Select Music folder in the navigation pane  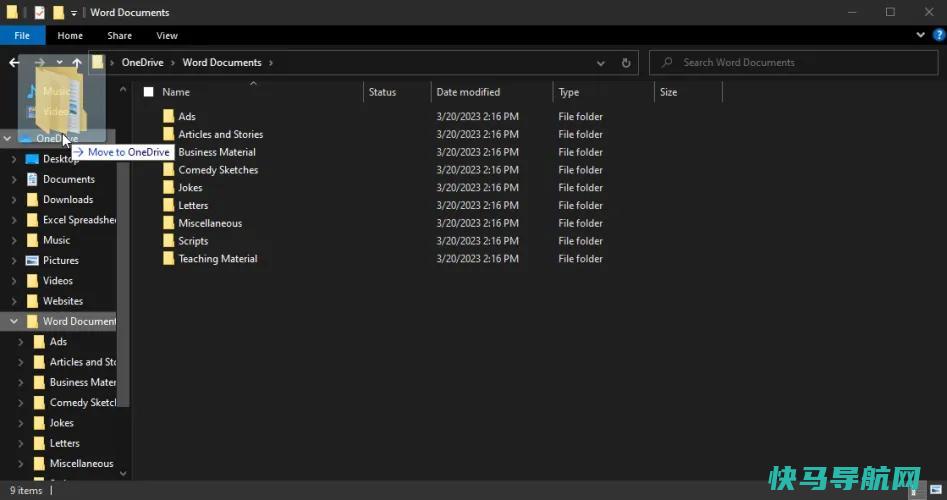pos(56,240)
